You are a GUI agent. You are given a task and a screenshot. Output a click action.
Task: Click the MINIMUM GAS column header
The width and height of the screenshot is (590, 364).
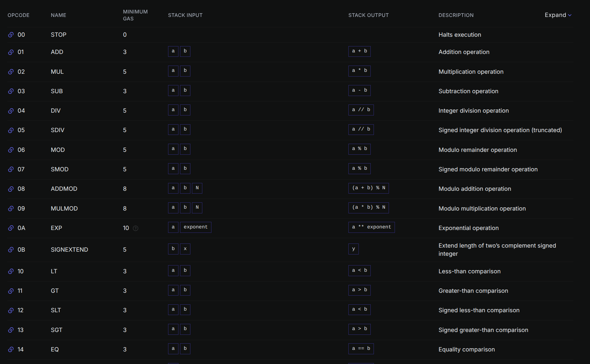tap(135, 15)
